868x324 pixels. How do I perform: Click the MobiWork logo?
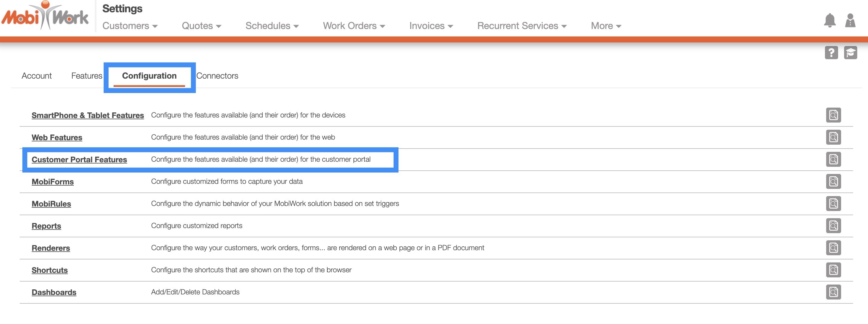[x=45, y=16]
